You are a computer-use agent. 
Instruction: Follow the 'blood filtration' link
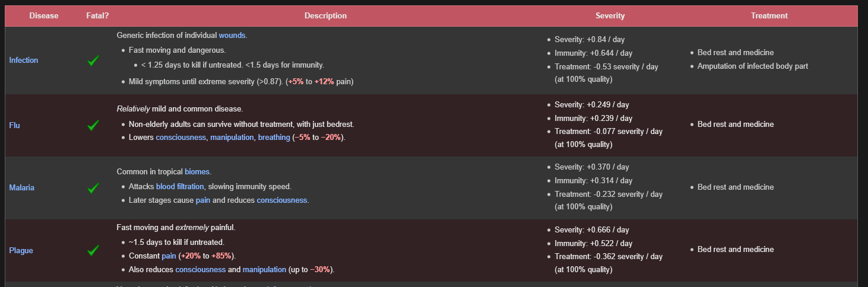click(x=180, y=187)
